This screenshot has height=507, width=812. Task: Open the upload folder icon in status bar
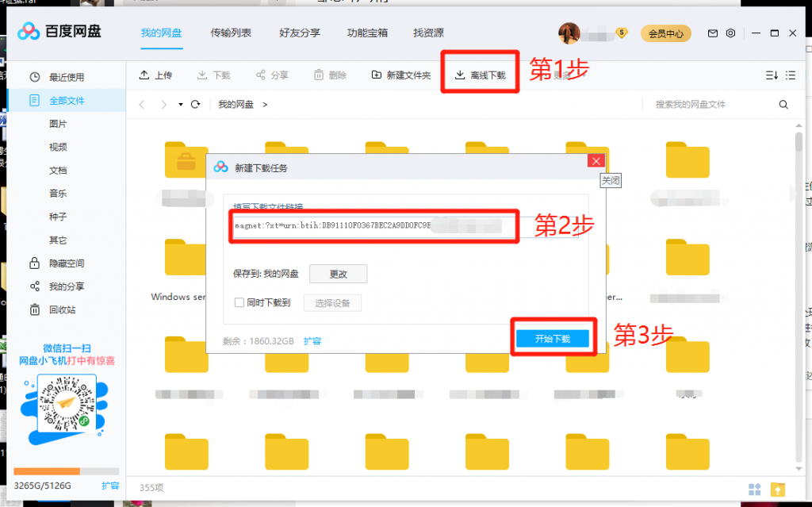click(x=777, y=489)
